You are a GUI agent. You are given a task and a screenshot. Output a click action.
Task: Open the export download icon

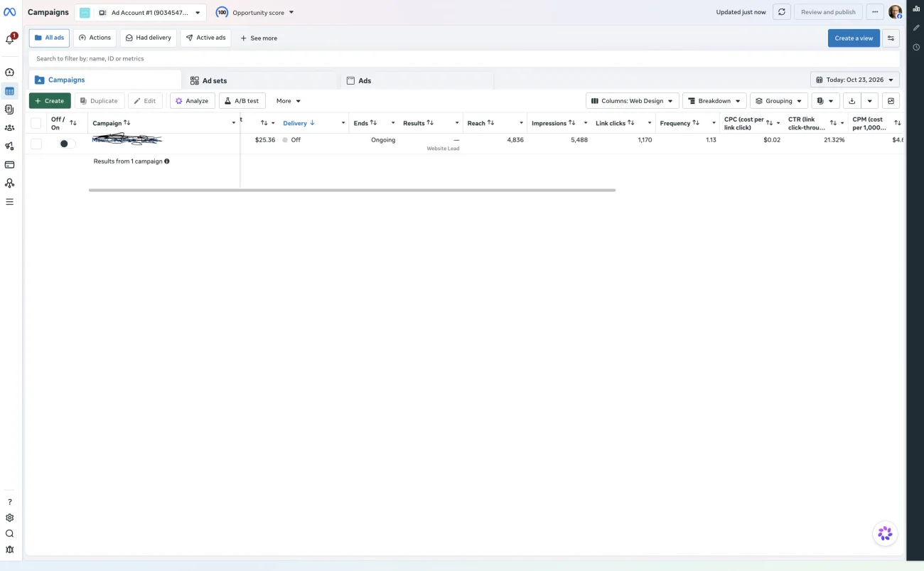pos(852,101)
